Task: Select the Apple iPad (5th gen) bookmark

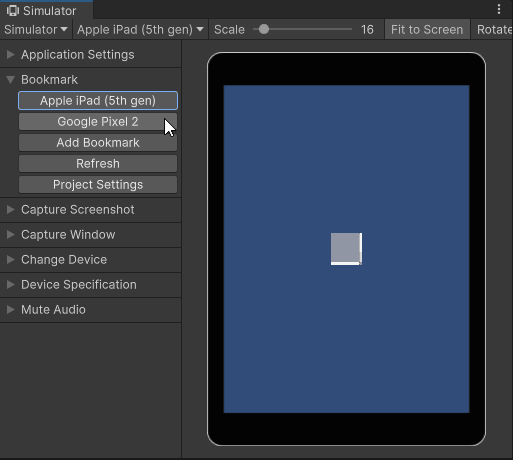Action: 98,101
